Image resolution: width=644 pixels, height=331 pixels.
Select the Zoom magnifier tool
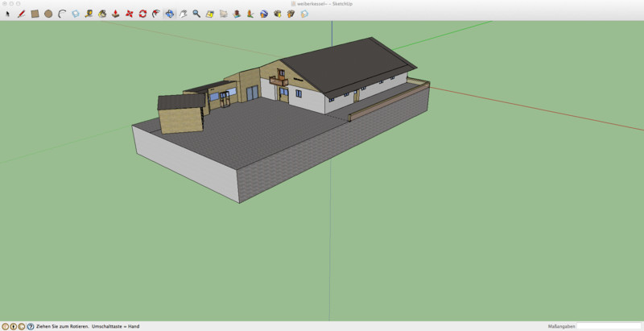tap(196, 14)
